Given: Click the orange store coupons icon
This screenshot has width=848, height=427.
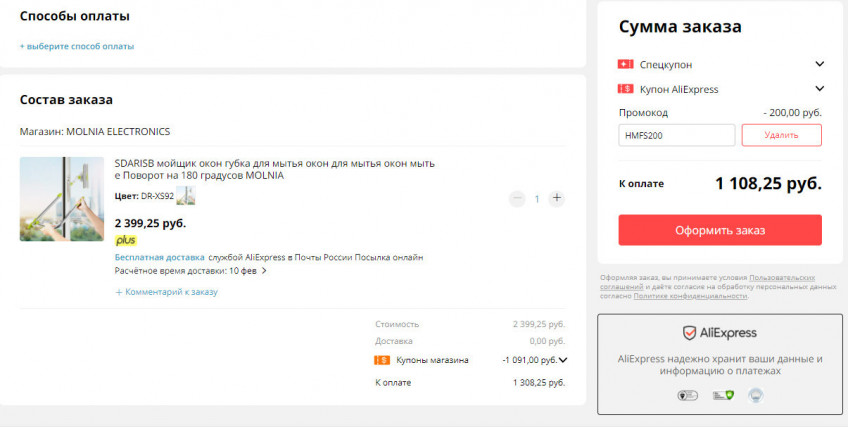Looking at the screenshot, I should click(x=382, y=360).
